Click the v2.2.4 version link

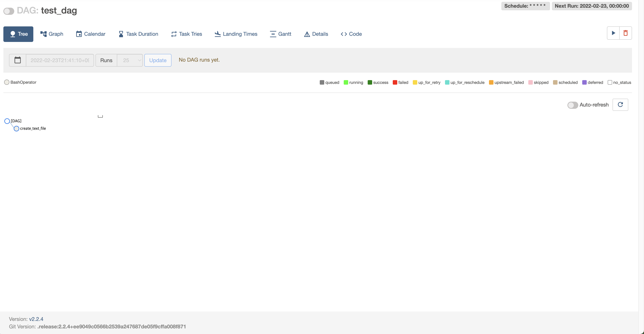click(x=36, y=319)
